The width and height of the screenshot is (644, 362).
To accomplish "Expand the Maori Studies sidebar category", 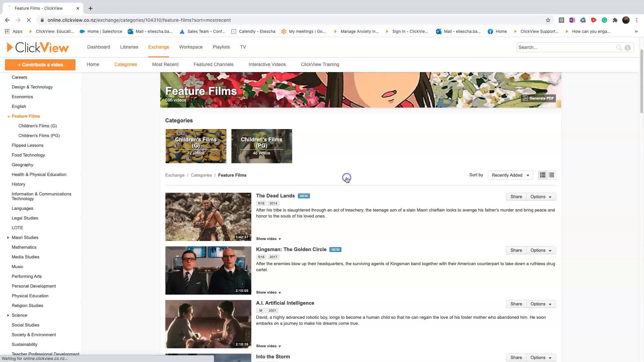I will (x=8, y=238).
